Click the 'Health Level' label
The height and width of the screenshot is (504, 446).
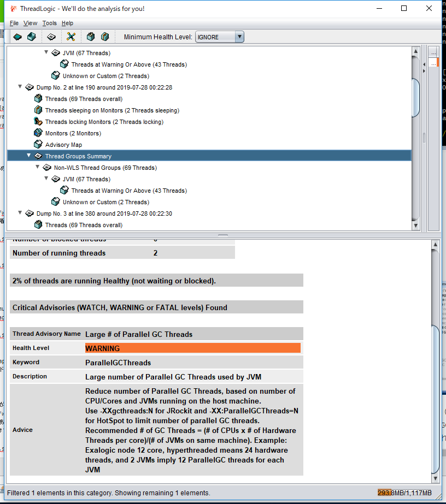coord(31,348)
